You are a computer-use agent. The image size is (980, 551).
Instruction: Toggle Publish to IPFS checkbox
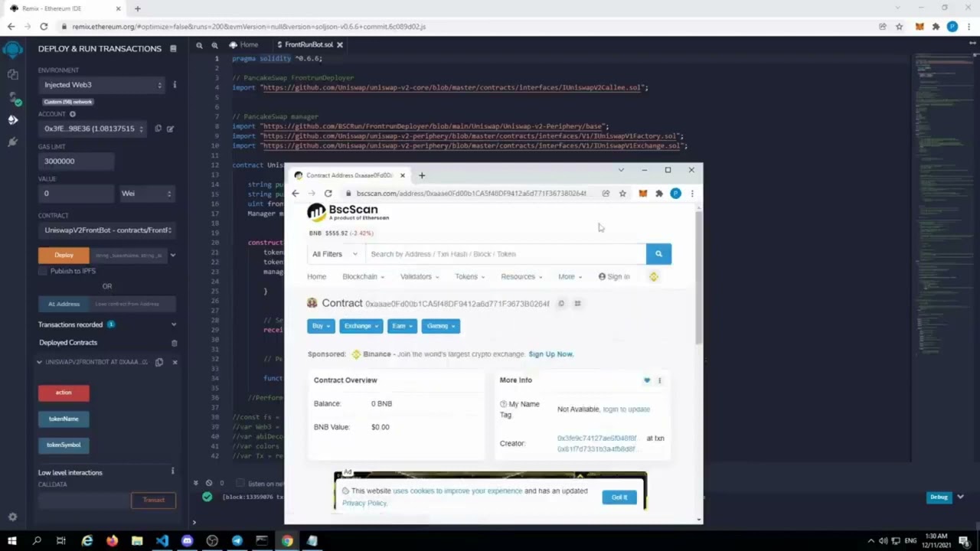tap(43, 271)
